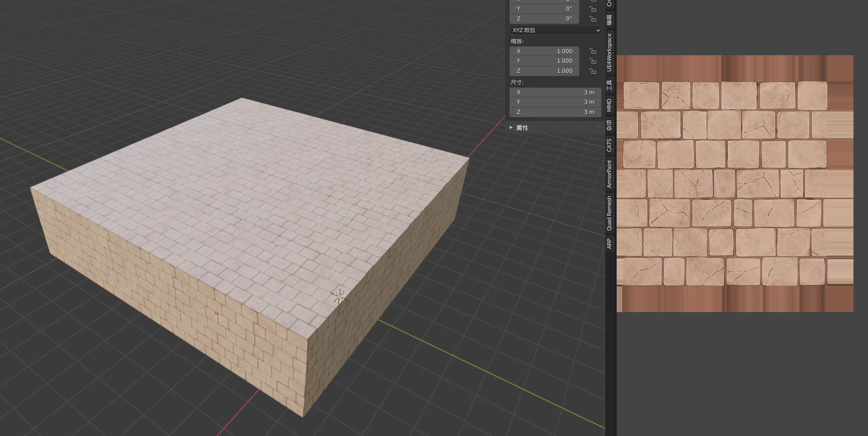Click the dimensions Z field showing 3 m
The width and height of the screenshot is (868, 436).
click(x=555, y=112)
